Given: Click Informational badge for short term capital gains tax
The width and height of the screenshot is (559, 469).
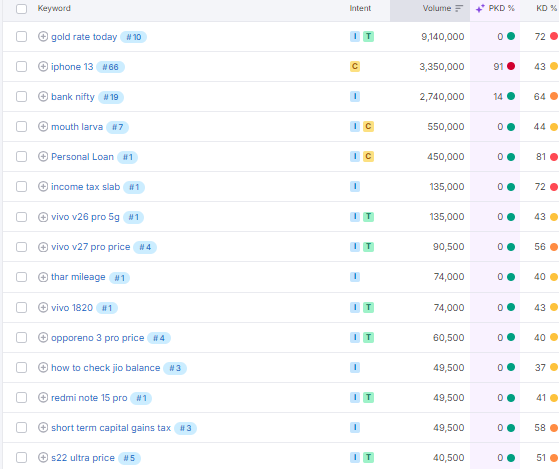Looking at the screenshot, I should tap(355, 427).
